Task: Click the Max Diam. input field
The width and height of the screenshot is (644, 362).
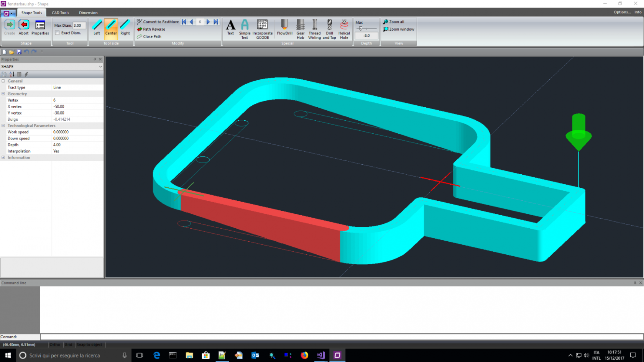Action: coord(79,25)
